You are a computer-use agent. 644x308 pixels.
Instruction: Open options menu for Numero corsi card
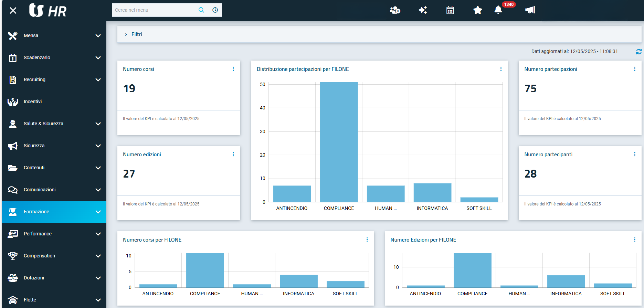tap(233, 69)
